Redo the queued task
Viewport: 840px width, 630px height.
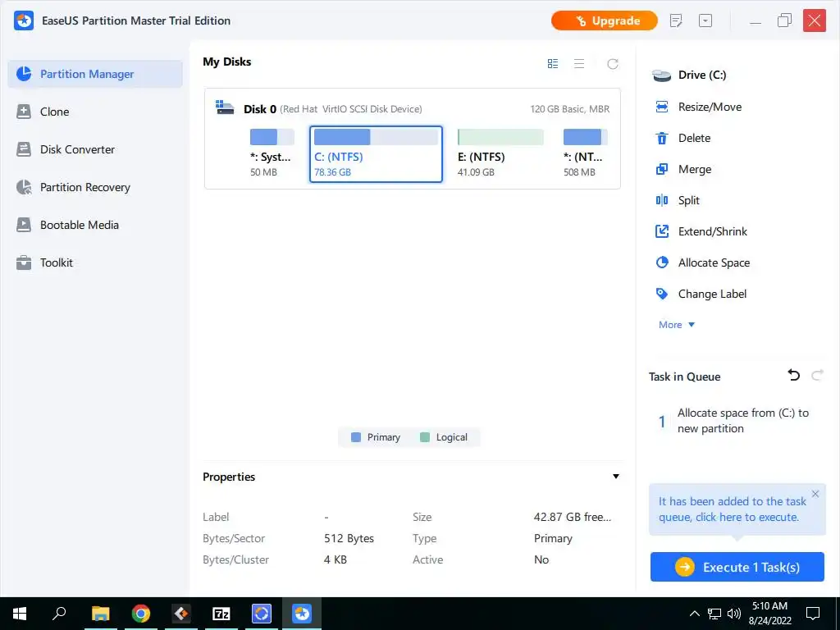pyautogui.click(x=817, y=376)
